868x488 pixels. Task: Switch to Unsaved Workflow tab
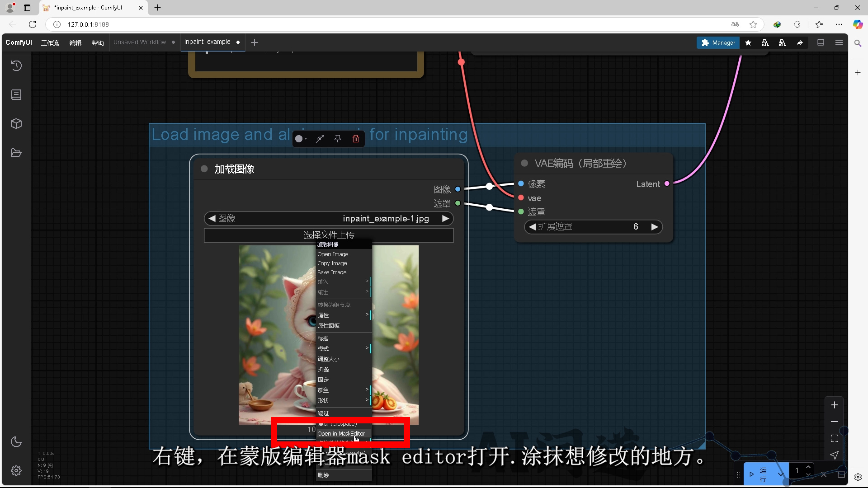point(140,42)
